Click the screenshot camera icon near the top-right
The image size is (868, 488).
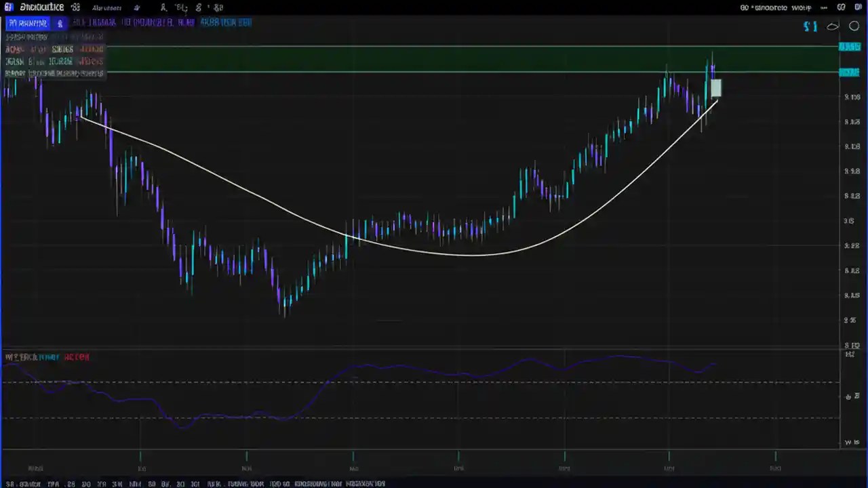pos(841,7)
